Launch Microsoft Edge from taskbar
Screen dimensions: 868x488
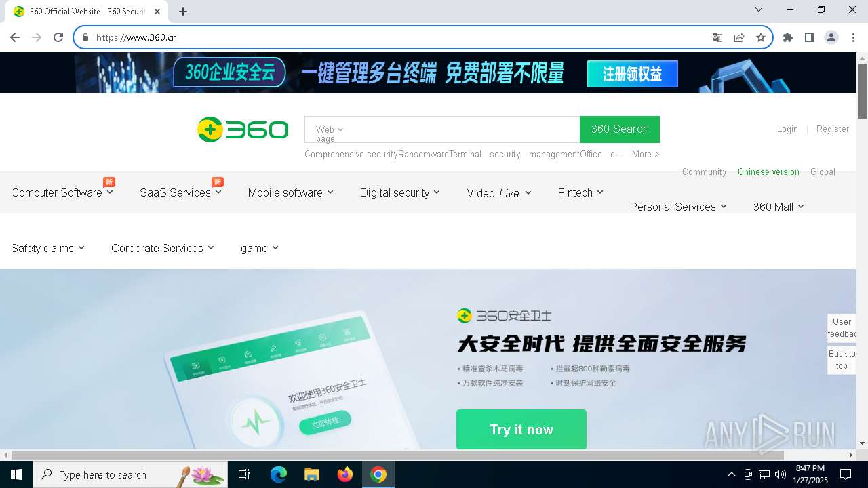(x=279, y=474)
